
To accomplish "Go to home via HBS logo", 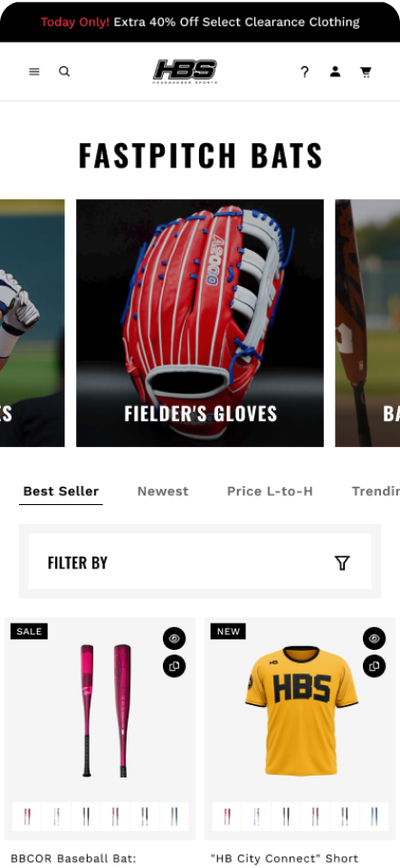I will [185, 72].
